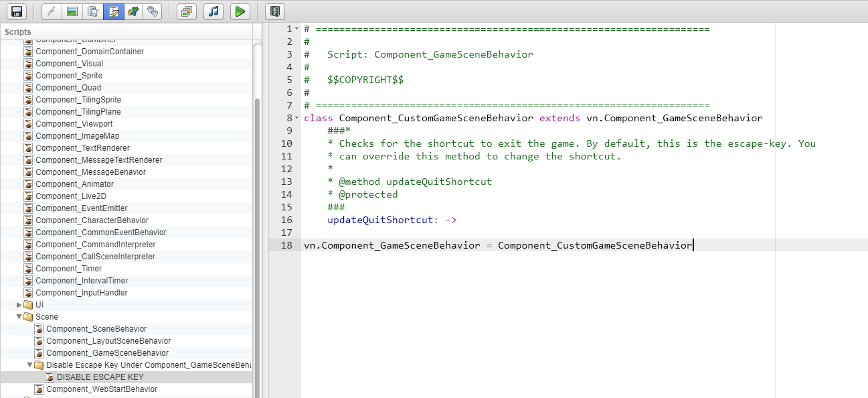Expand the UI folder in scripts tree

(19, 305)
